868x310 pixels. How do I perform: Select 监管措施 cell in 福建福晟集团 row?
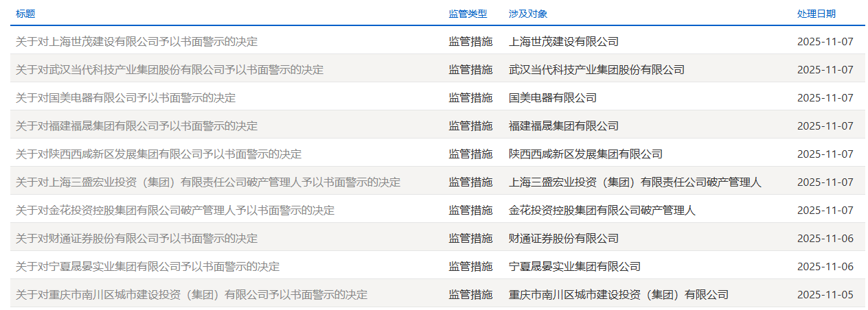pyautogui.click(x=470, y=126)
